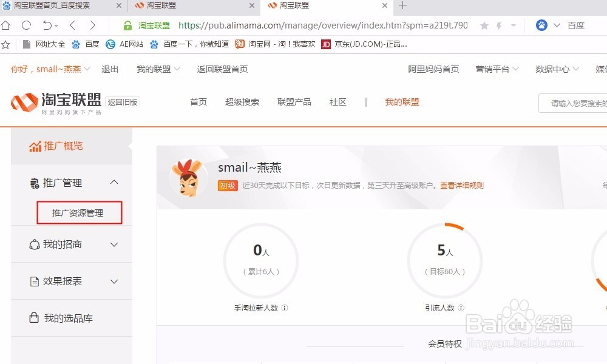Open the 联盟产品 nav item
607x364 pixels.
tap(294, 102)
